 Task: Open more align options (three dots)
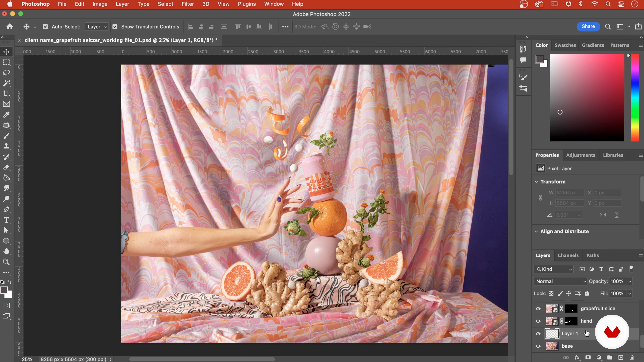285,26
